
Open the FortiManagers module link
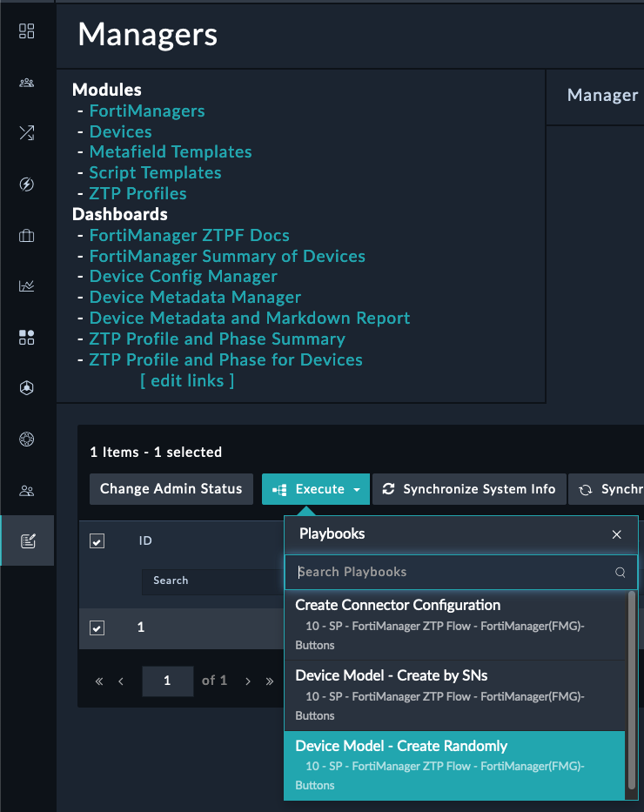[147, 111]
